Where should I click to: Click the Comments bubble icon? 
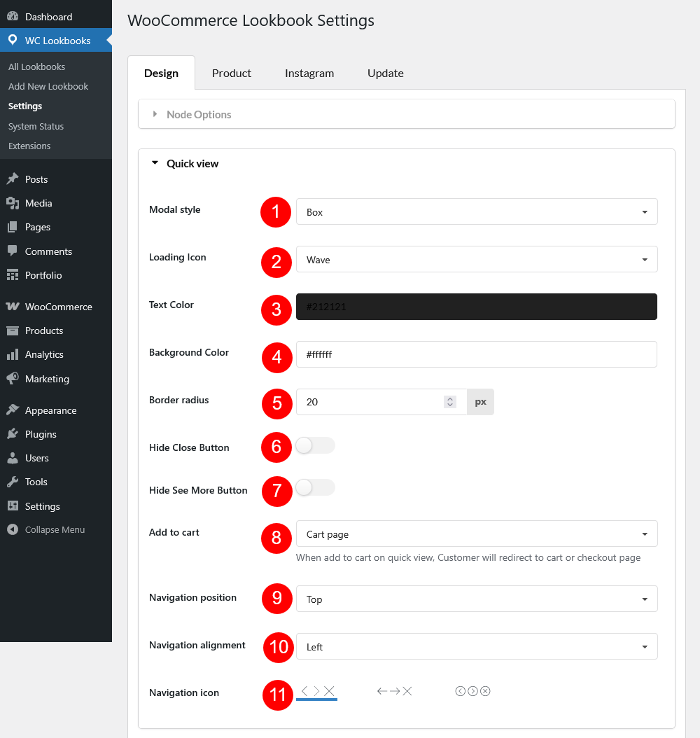[x=13, y=251]
